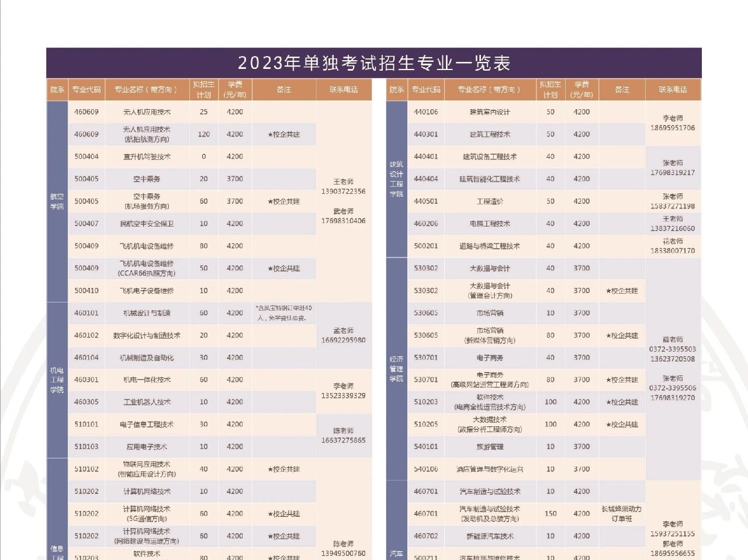
Task: Click major name 道路与桥梁工程技术
Action: (490, 246)
